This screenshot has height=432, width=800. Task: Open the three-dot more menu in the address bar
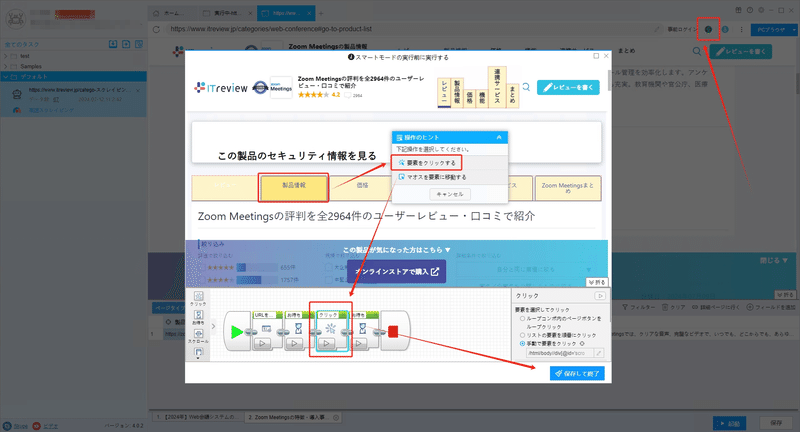pyautogui.click(x=741, y=30)
